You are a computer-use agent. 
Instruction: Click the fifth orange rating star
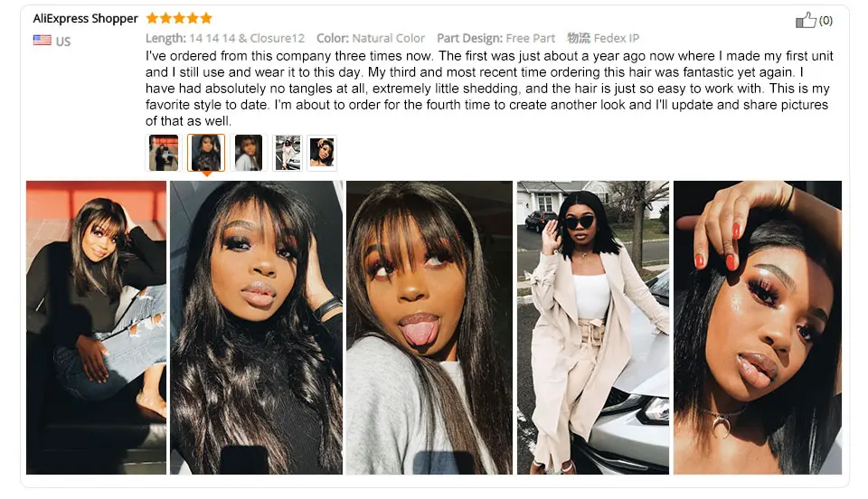pos(206,18)
